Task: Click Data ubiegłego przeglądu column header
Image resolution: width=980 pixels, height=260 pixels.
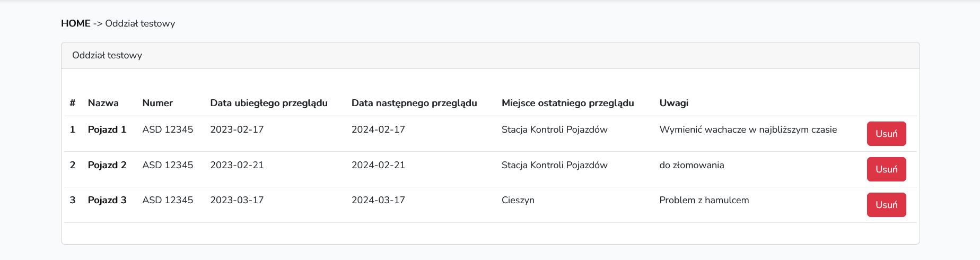Action: pyautogui.click(x=268, y=103)
